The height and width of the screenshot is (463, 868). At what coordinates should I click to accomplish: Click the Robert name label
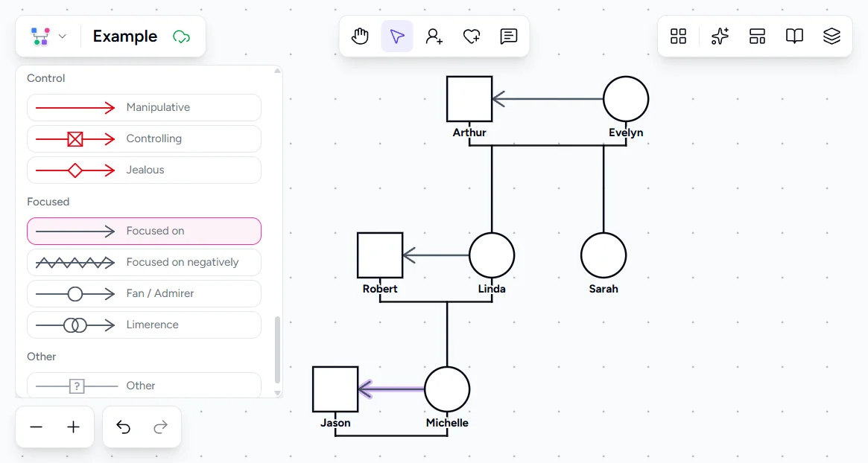pyautogui.click(x=380, y=289)
